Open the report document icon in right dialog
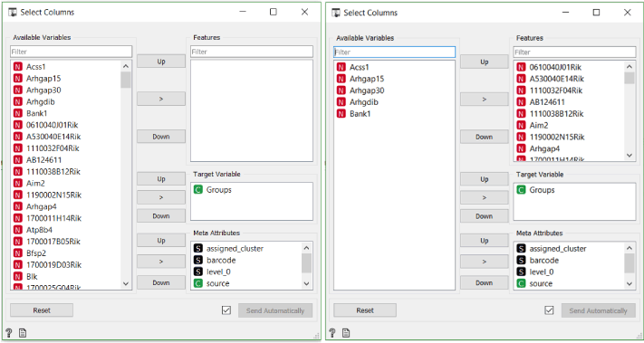 click(346, 333)
